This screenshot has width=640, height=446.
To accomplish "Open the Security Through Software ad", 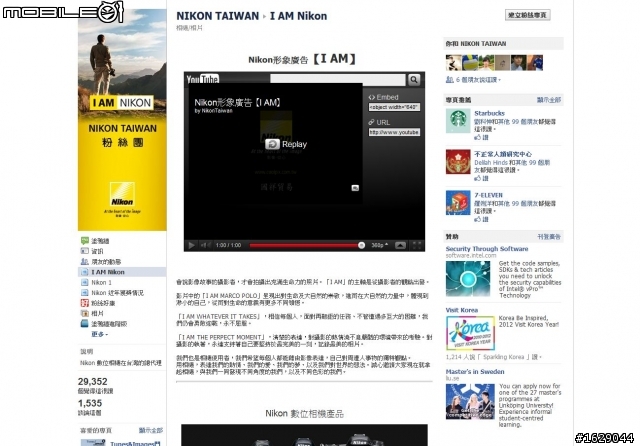I will click(x=487, y=249).
